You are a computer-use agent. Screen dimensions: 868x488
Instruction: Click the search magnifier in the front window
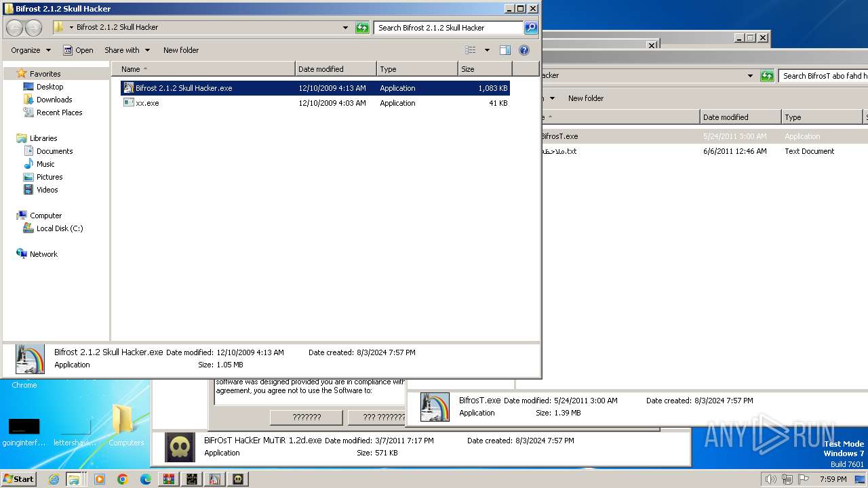tap(531, 28)
